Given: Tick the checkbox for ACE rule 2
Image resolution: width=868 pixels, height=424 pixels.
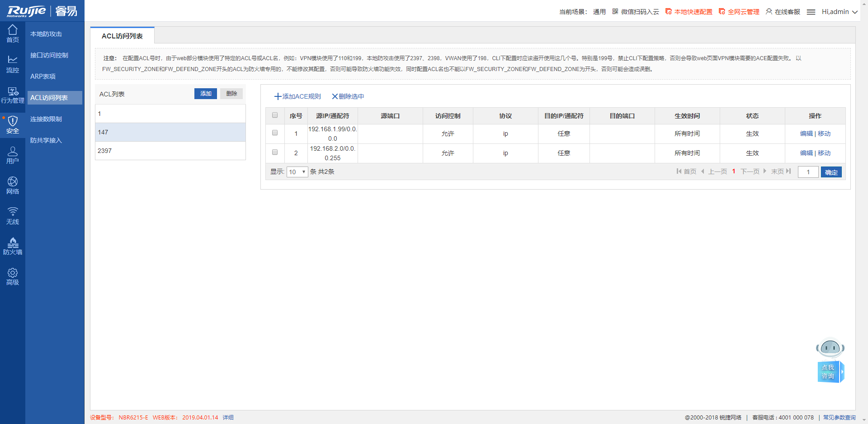Looking at the screenshot, I should [x=275, y=152].
